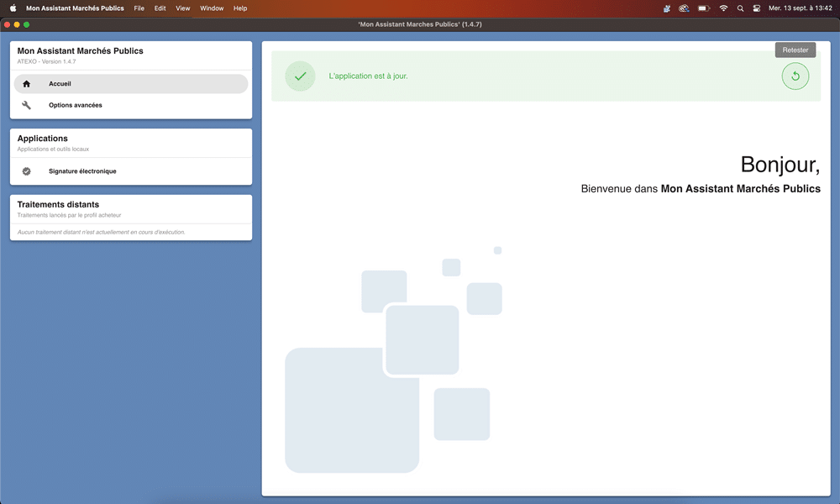Image resolution: width=840 pixels, height=504 pixels.
Task: Click "ATEXO - Version 1.4.7" text
Action: (46, 61)
